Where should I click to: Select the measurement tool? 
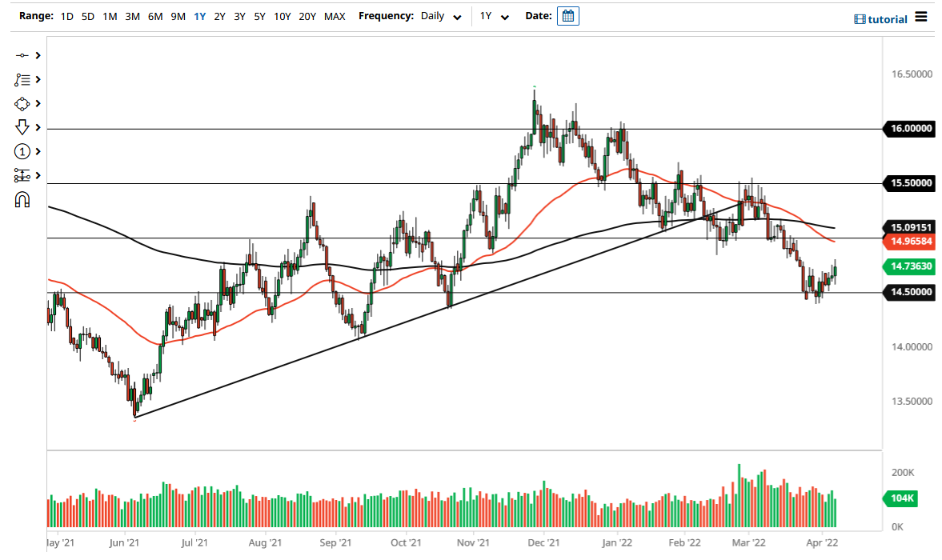22,175
